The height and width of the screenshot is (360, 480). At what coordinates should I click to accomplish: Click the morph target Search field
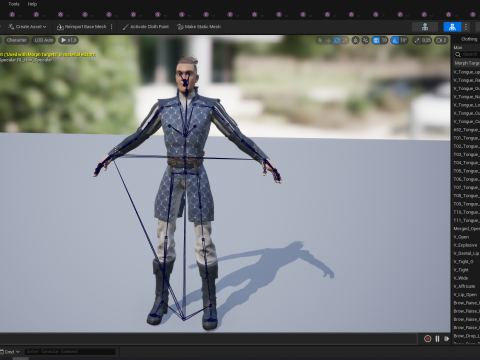[467, 54]
